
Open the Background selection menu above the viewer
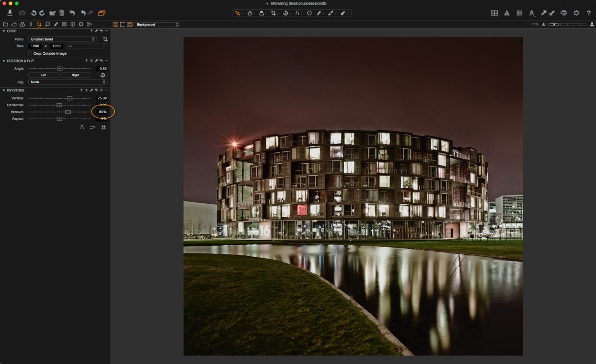[157, 25]
